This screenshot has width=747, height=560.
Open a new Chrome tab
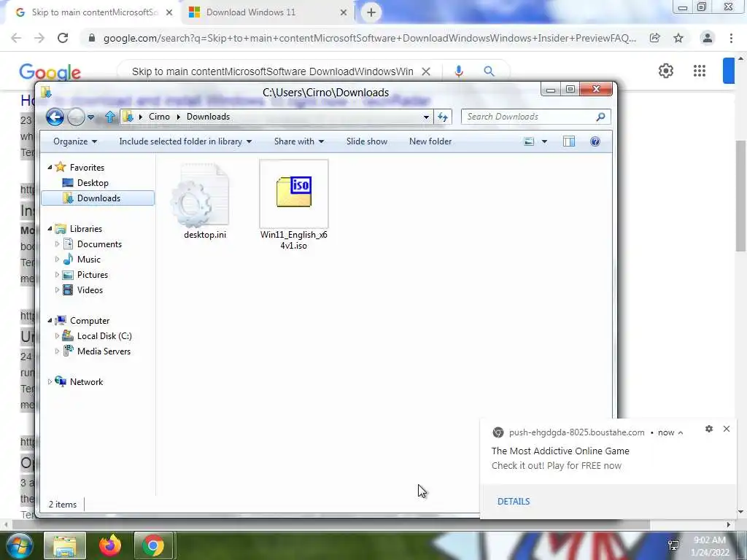[x=371, y=13]
